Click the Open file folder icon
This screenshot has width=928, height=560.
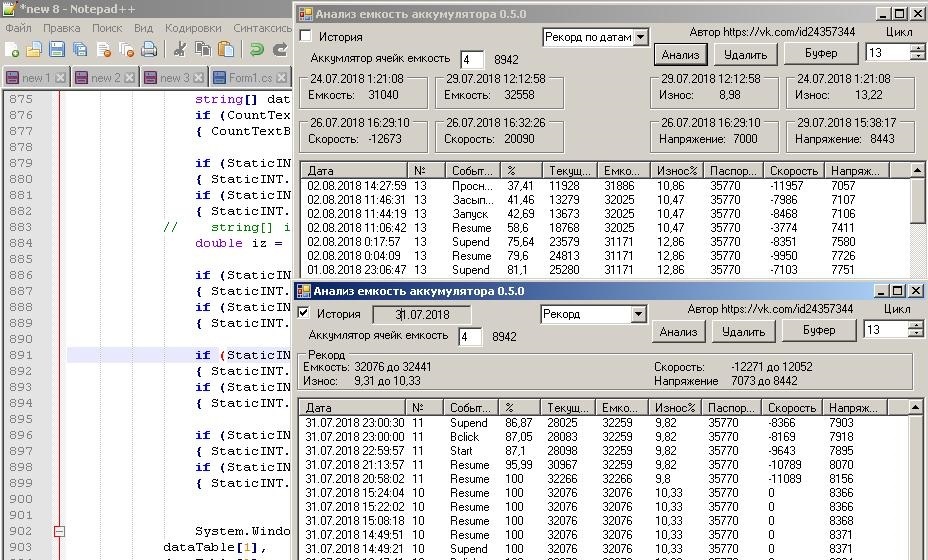[x=34, y=49]
